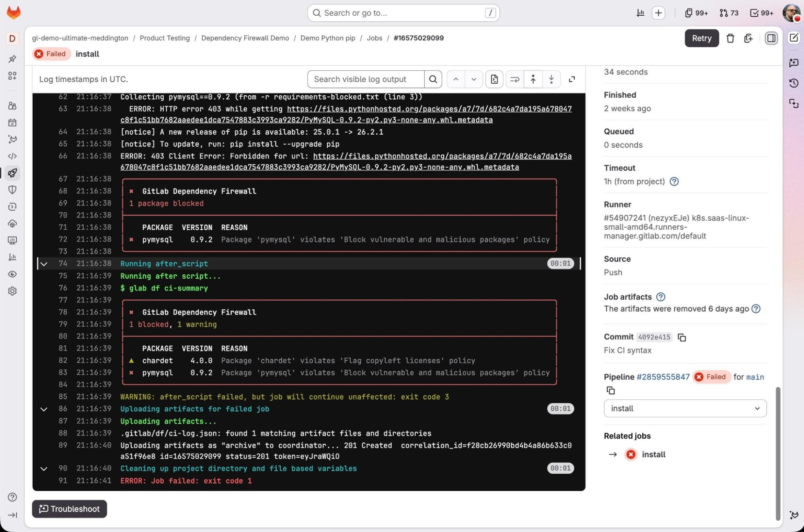This screenshot has width=804, height=532.
Task: Open the Secure shield sidebar icon
Action: click(12, 190)
